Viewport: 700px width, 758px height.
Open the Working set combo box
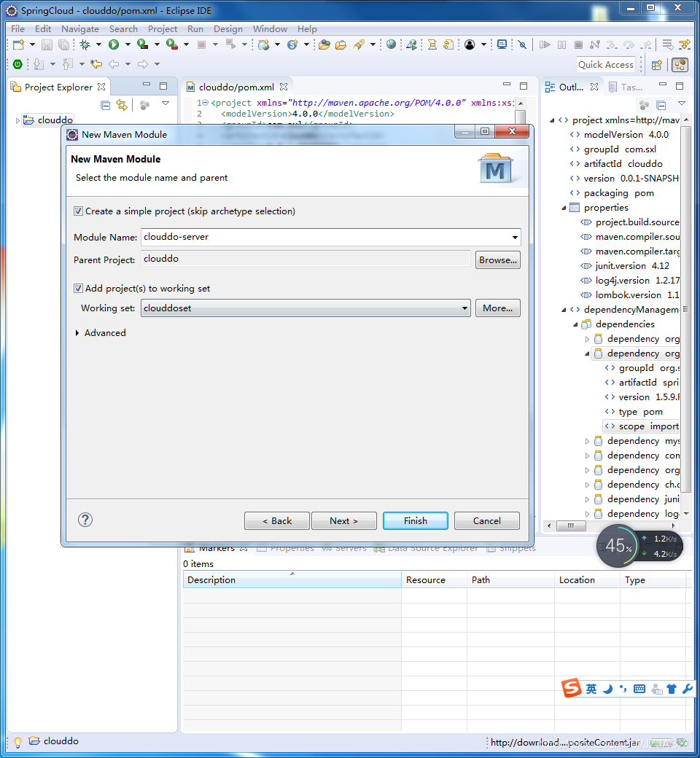306,308
